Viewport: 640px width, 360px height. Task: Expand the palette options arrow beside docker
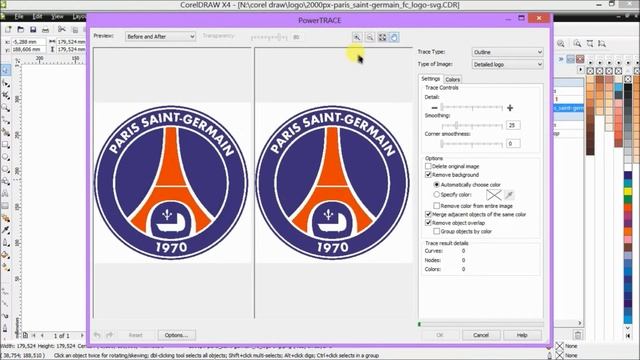580,70
